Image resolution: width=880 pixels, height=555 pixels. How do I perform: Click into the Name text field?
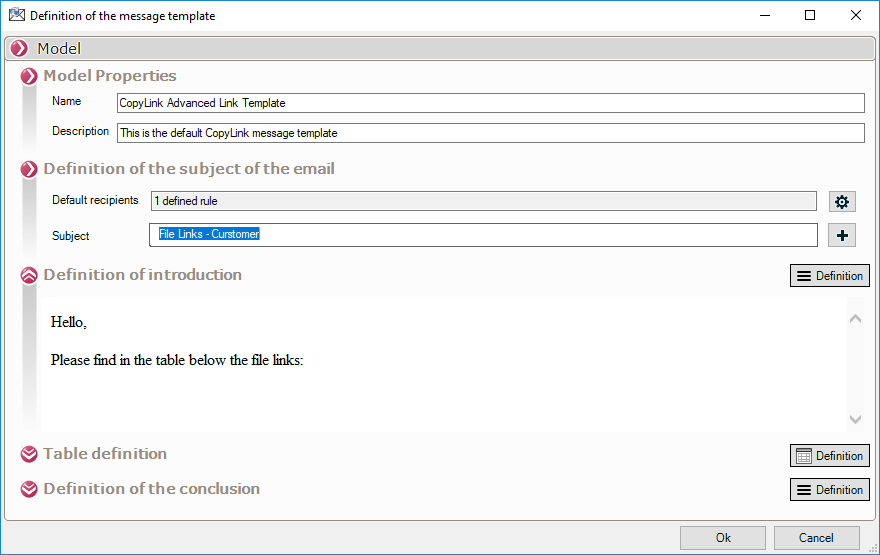490,103
